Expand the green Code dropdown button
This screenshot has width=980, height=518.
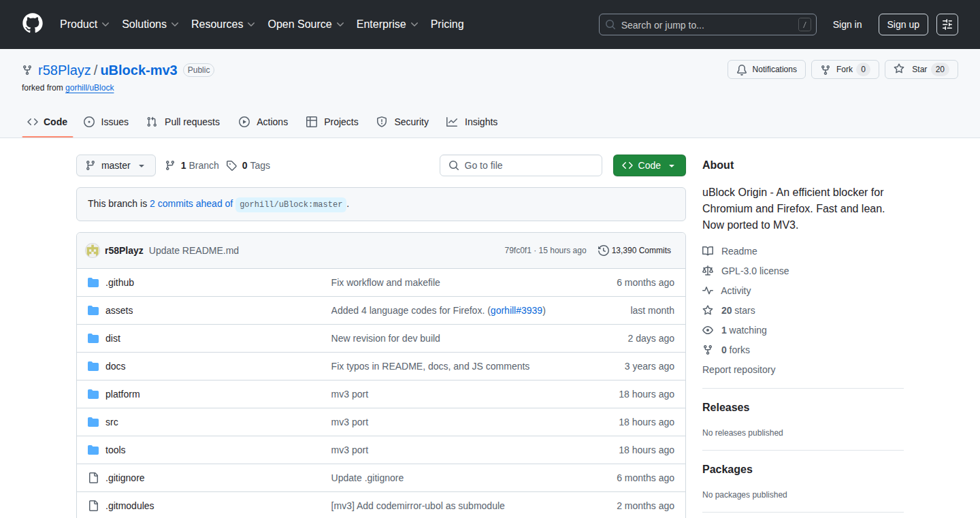point(649,165)
